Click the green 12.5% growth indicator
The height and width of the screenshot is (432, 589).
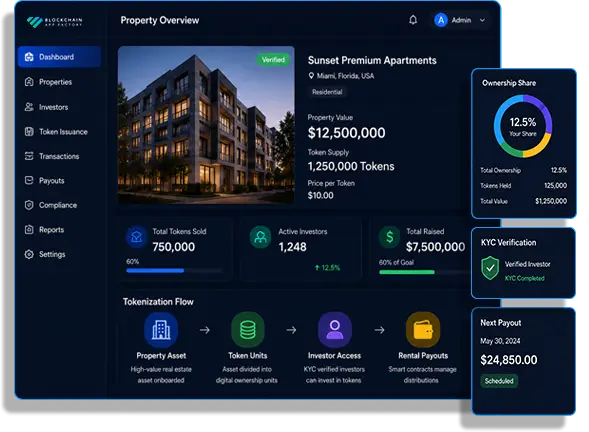coord(327,268)
